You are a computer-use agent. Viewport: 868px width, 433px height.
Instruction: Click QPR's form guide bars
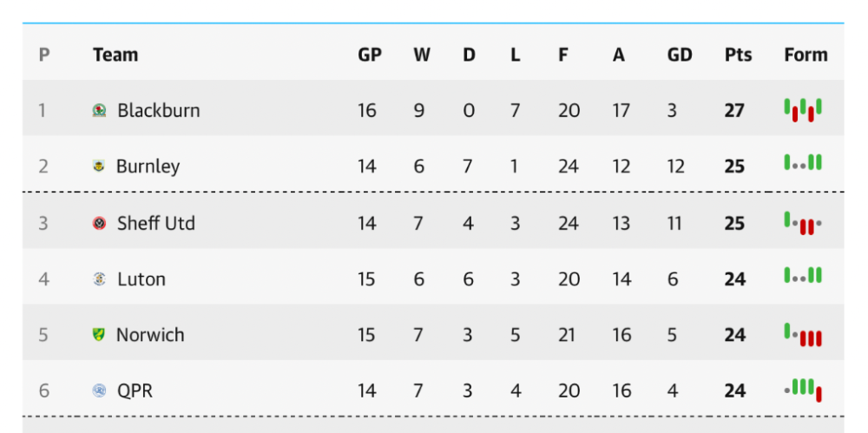pyautogui.click(x=803, y=390)
